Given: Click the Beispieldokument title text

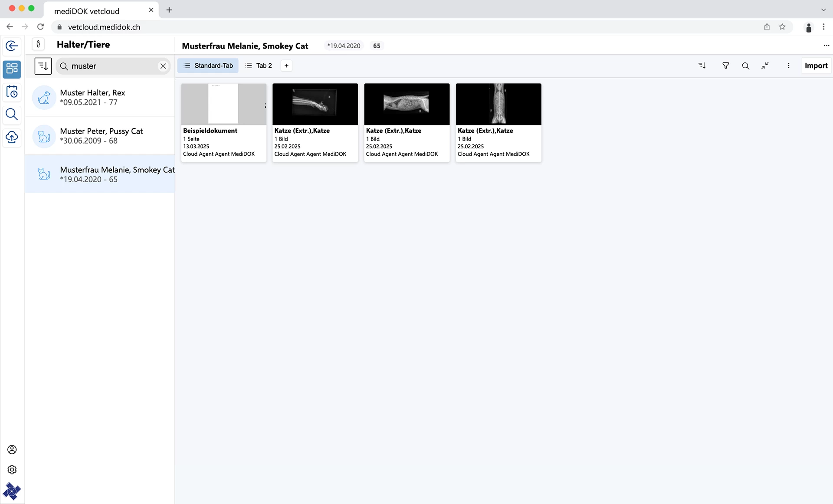Looking at the screenshot, I should click(210, 131).
